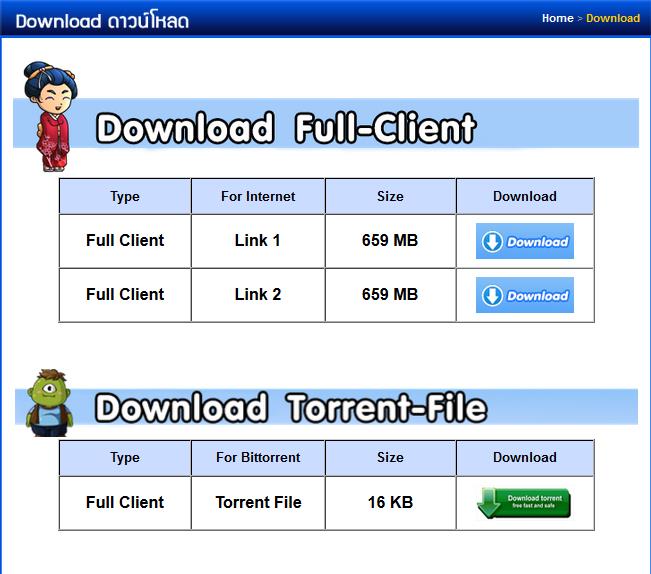The height and width of the screenshot is (574, 651).
Task: Click the yellow Download breadcrumb link
Action: 612,18
